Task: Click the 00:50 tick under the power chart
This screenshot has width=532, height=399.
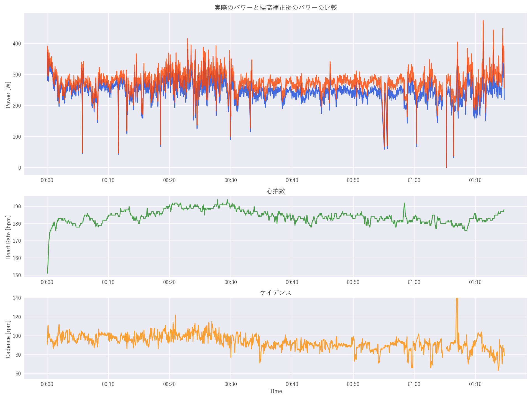Action: (x=353, y=180)
